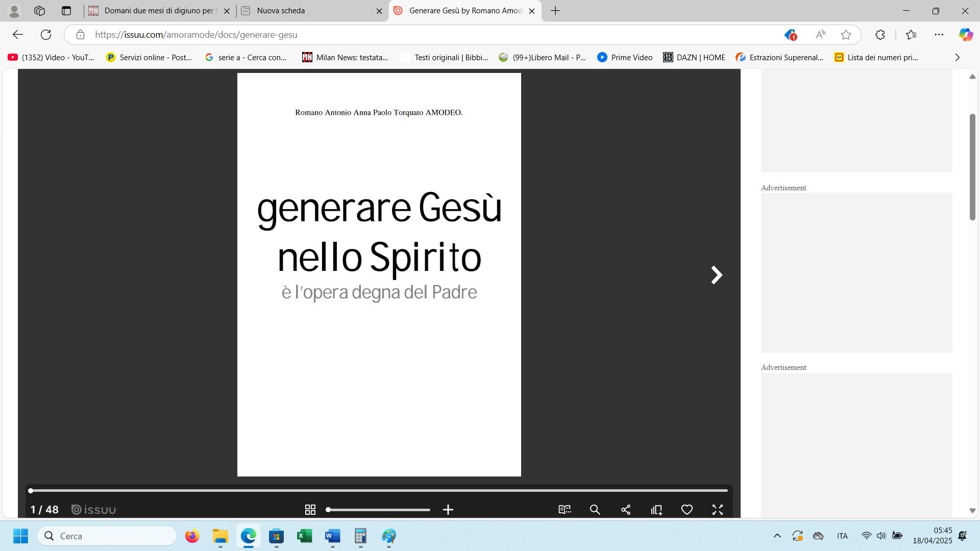Screen dimensions: 980x551
Task: Open the text reading mode icon
Action: (x=565, y=510)
